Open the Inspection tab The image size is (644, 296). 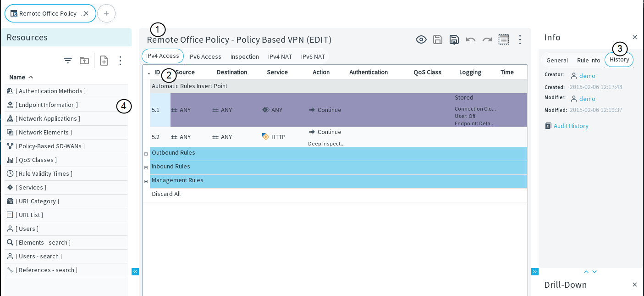point(245,56)
